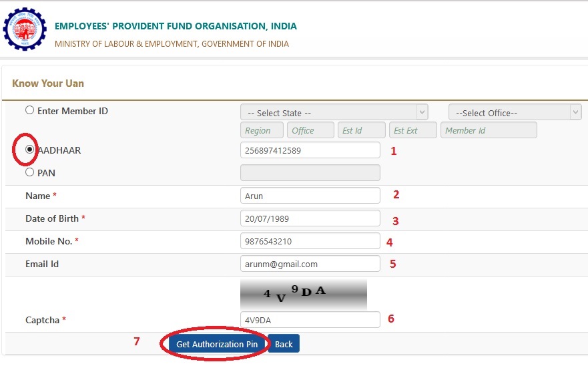Click the Member Id input field

pyautogui.click(x=489, y=130)
